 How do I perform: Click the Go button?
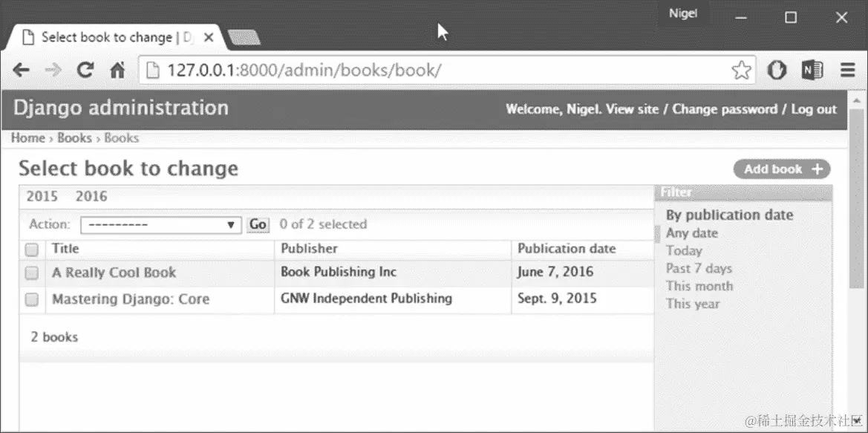click(x=258, y=224)
